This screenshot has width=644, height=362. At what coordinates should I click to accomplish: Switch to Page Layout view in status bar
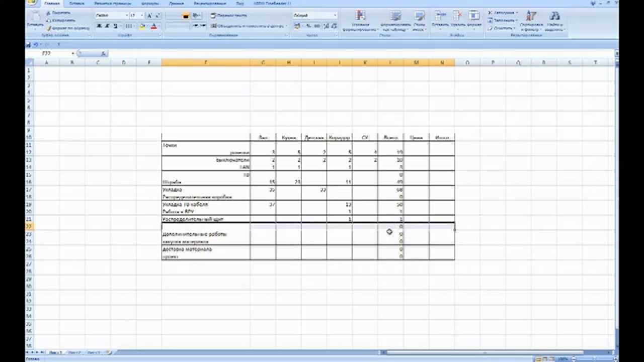(x=545, y=359)
